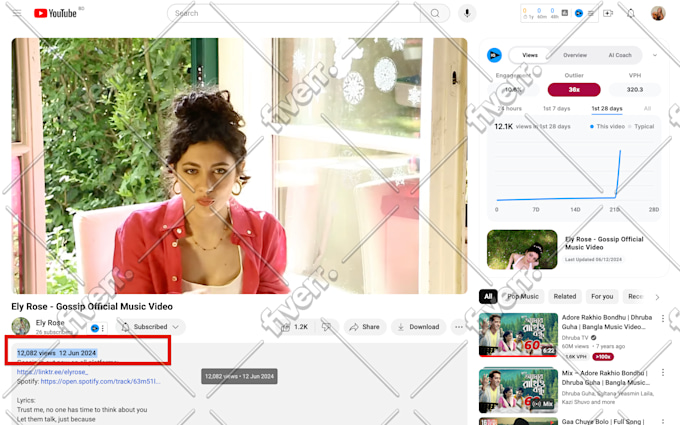The image size is (680, 425).
Task: Switch to the Overview tab
Action: point(575,55)
